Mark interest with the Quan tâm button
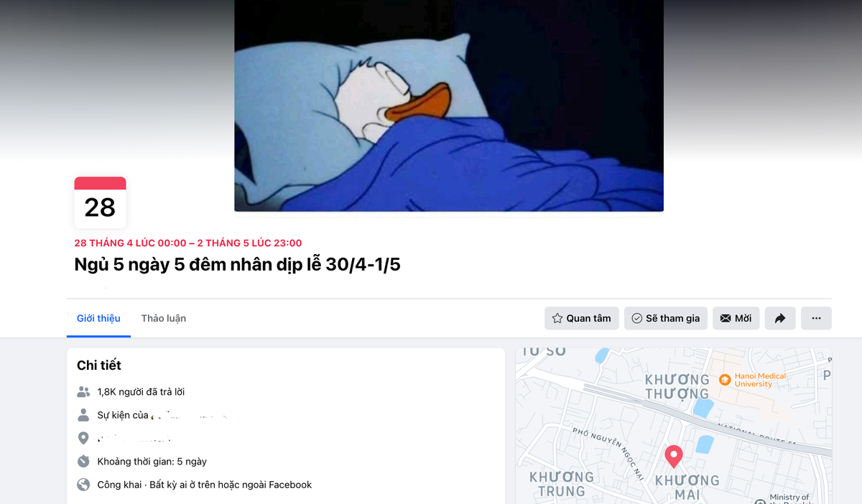 pos(582,318)
